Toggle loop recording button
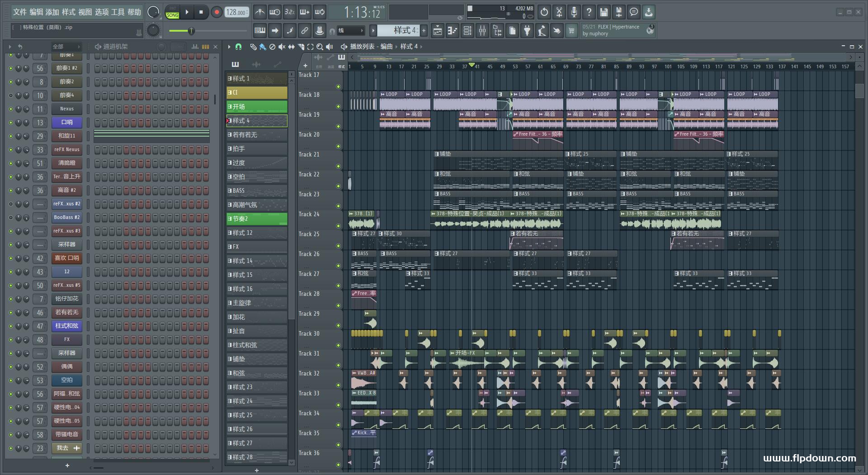 [320, 12]
